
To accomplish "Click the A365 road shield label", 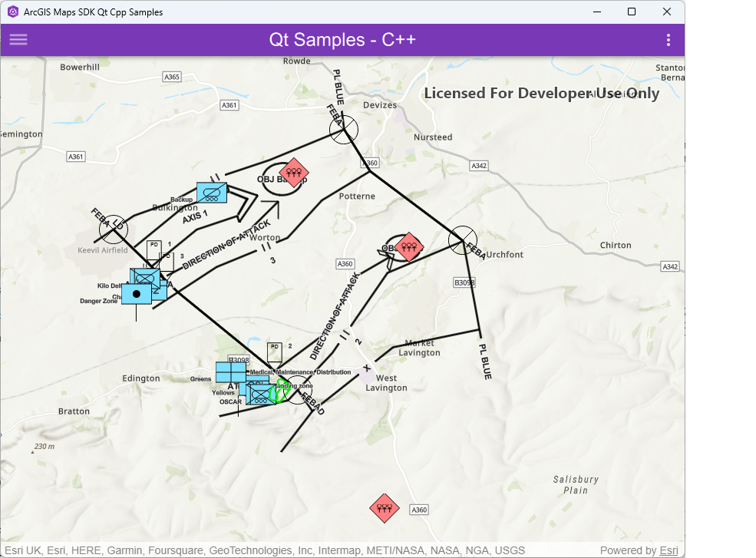I will (x=170, y=77).
